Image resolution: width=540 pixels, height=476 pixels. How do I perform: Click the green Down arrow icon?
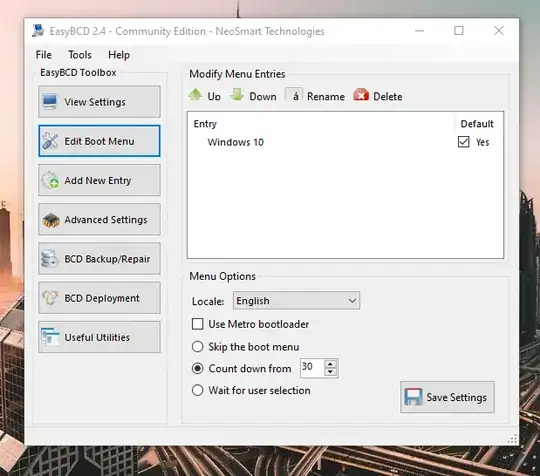[237, 94]
